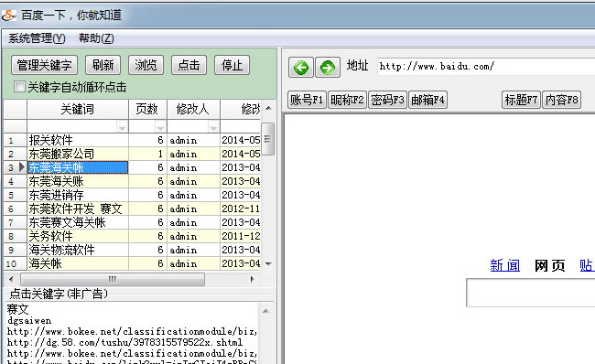Open the 帮助(Z) menu
The height and width of the screenshot is (364, 595).
[x=96, y=37]
